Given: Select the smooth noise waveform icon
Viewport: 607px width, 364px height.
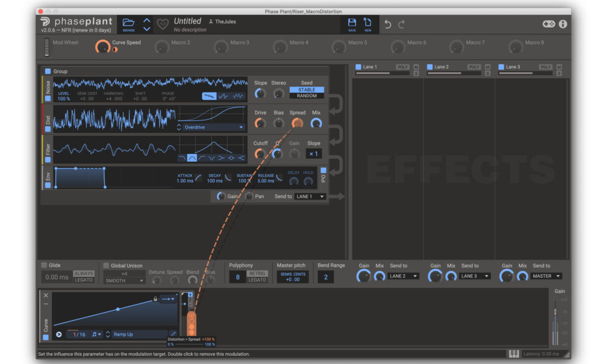Looking at the screenshot, I should 238,96.
